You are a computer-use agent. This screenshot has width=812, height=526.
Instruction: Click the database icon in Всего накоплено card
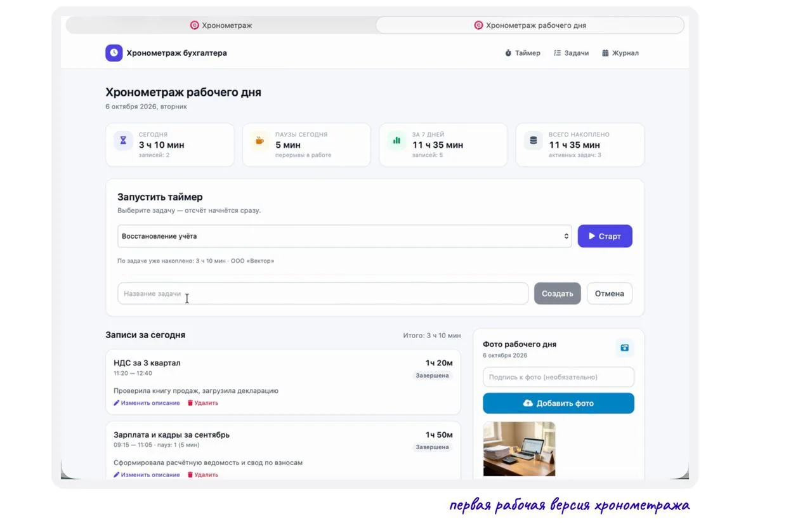click(533, 141)
